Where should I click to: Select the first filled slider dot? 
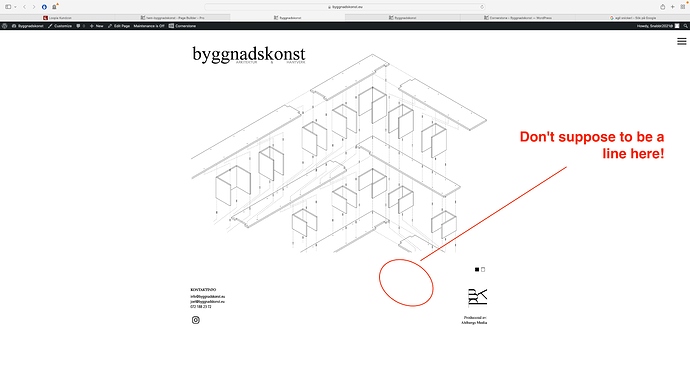tap(477, 269)
